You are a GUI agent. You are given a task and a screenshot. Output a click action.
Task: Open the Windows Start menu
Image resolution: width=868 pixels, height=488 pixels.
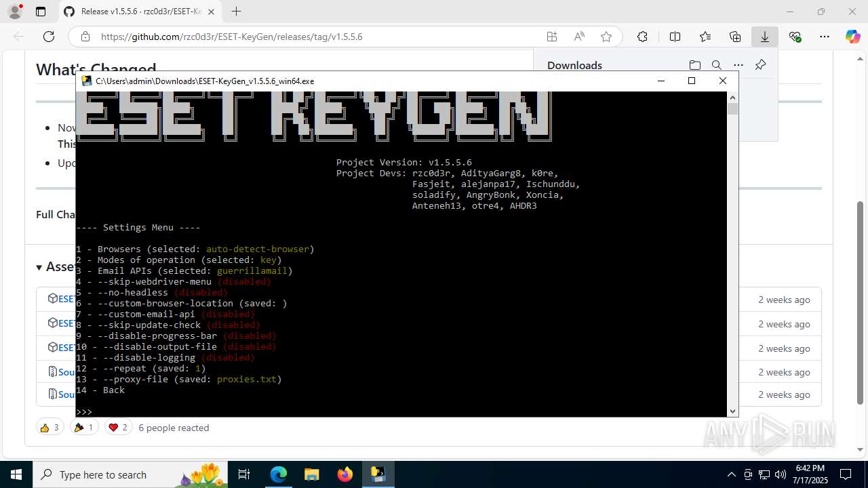[x=16, y=474]
